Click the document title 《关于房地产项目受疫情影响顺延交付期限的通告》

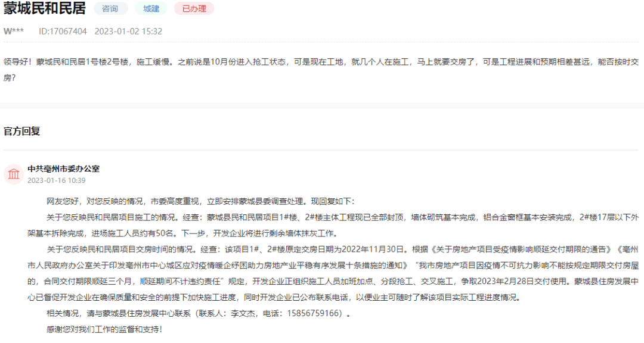tap(521, 250)
